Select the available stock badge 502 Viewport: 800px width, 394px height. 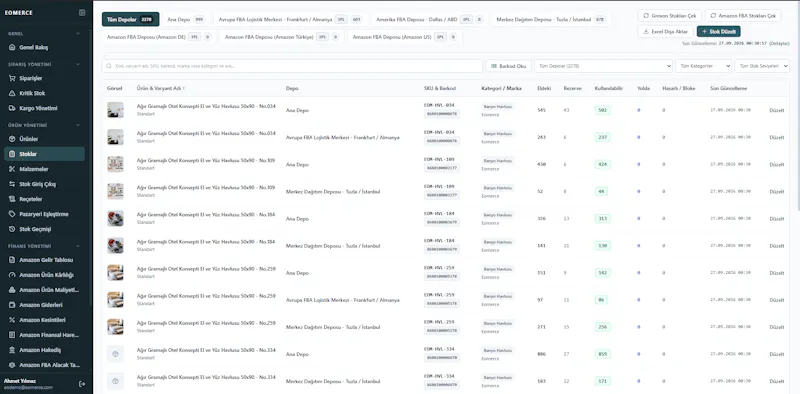tap(603, 110)
